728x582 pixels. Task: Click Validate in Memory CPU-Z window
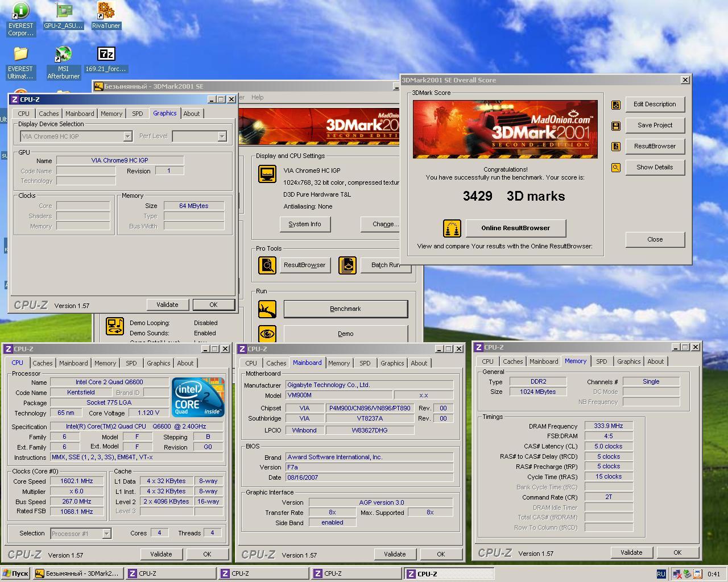(x=631, y=553)
